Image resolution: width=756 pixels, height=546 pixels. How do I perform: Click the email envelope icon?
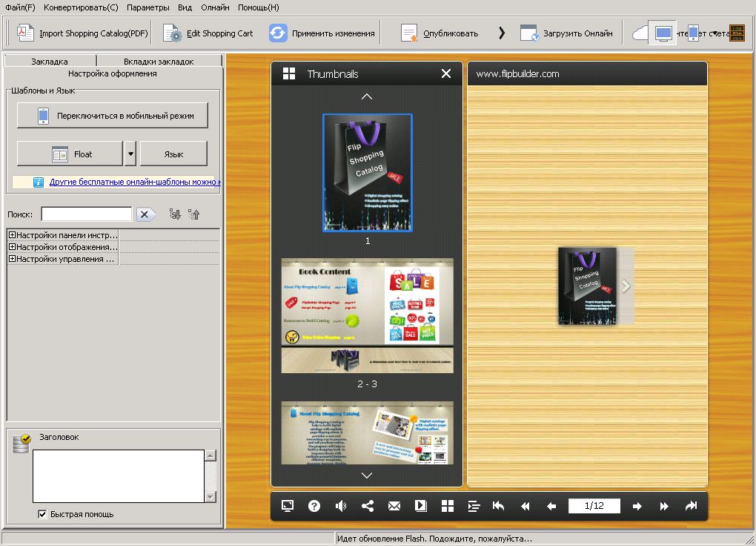(x=394, y=506)
